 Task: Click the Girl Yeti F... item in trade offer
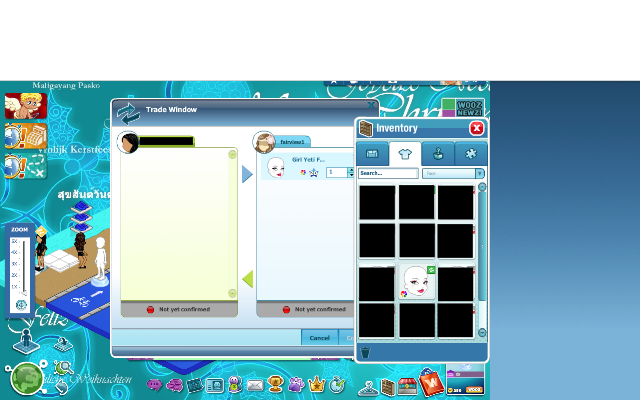click(x=307, y=167)
